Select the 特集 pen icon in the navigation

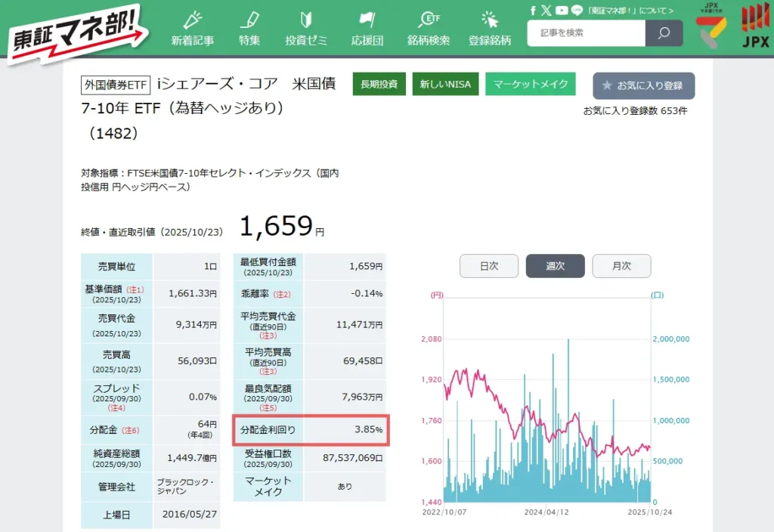(x=249, y=22)
